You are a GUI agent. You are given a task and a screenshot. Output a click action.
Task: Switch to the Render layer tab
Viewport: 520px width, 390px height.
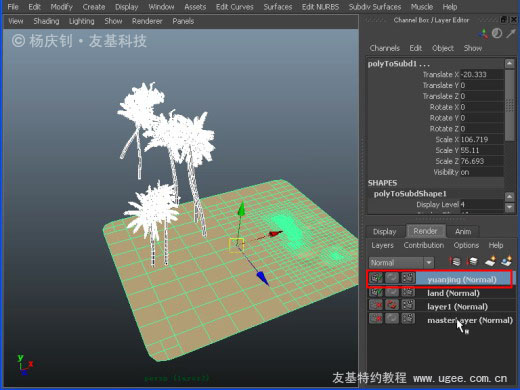click(x=425, y=231)
